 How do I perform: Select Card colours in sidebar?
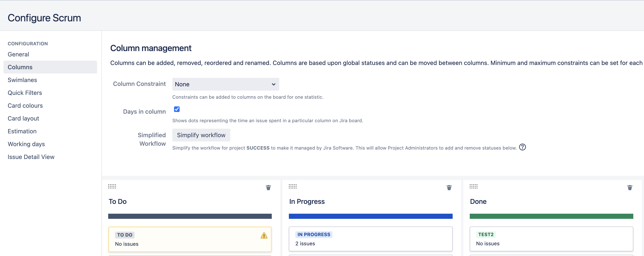tap(25, 106)
